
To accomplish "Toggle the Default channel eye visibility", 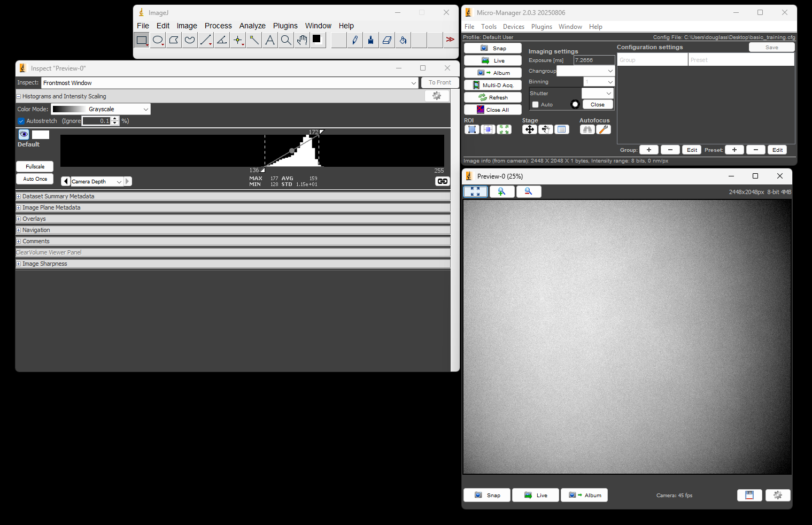I will click(24, 134).
